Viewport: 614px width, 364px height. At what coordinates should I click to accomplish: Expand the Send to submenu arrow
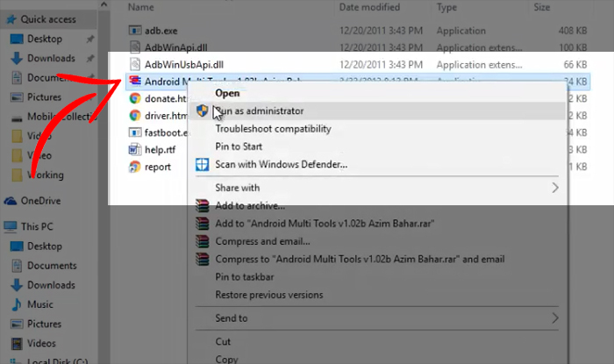[x=555, y=318]
